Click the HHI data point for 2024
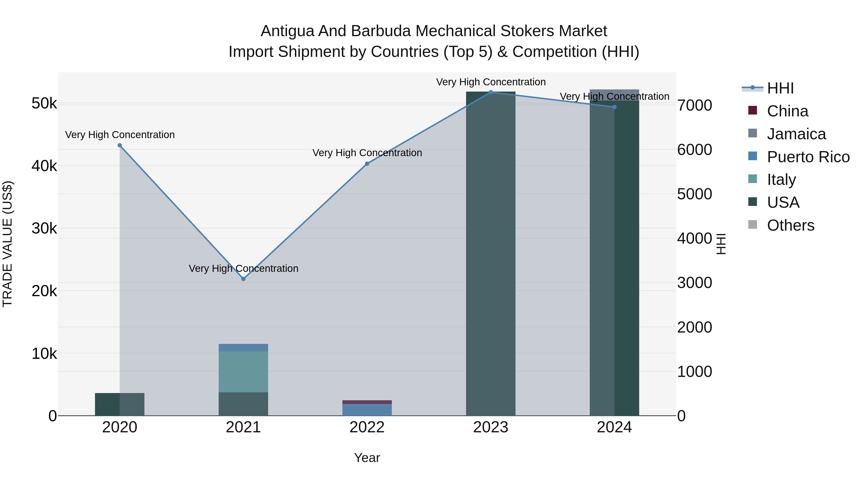 [614, 107]
